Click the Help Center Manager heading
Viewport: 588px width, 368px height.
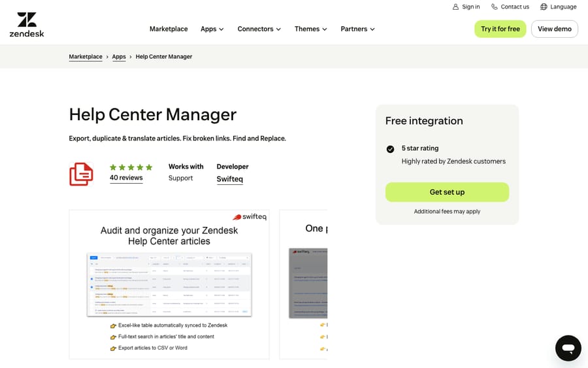point(153,115)
